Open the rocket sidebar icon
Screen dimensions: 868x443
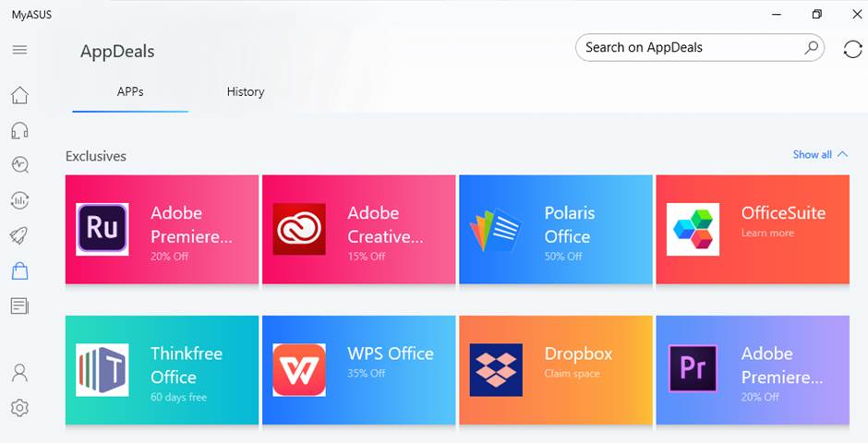pos(18,235)
